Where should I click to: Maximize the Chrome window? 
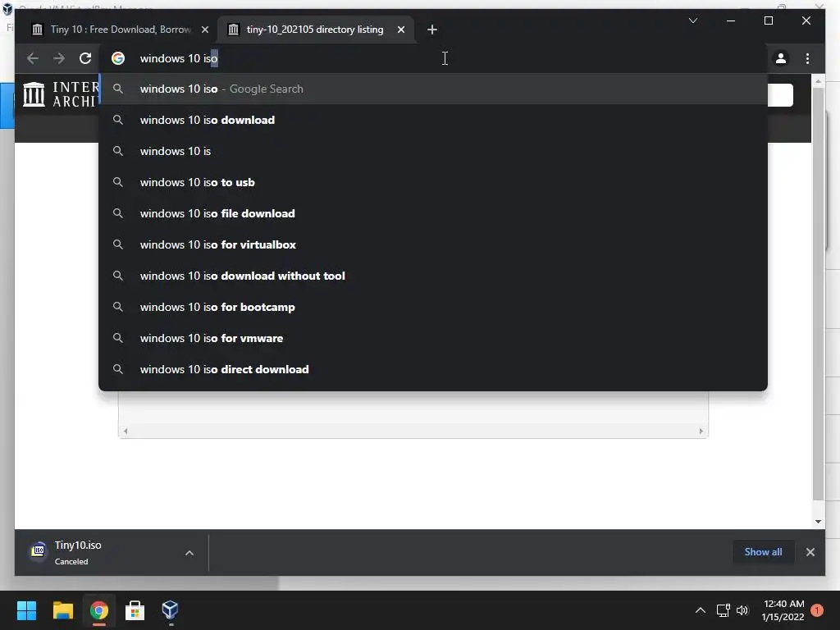pos(768,21)
